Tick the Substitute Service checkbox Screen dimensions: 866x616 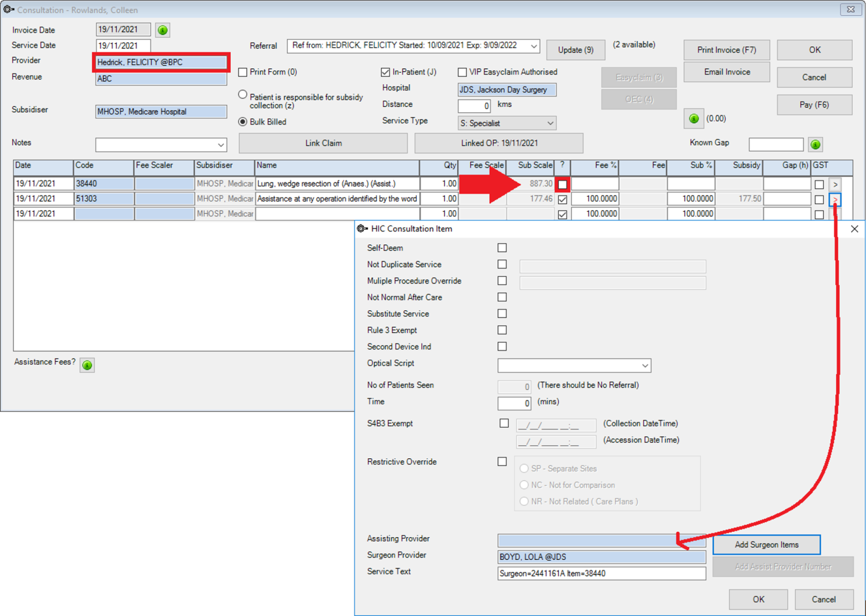(502, 314)
